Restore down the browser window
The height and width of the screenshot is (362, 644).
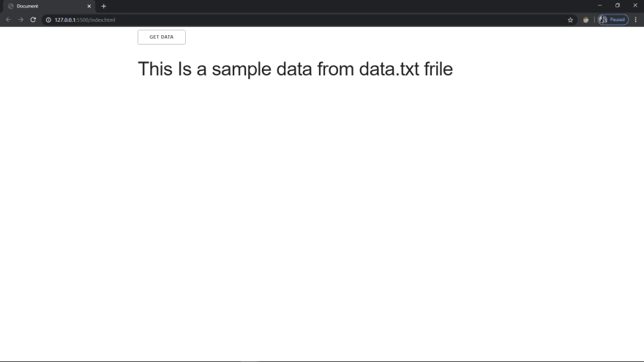coord(618,6)
